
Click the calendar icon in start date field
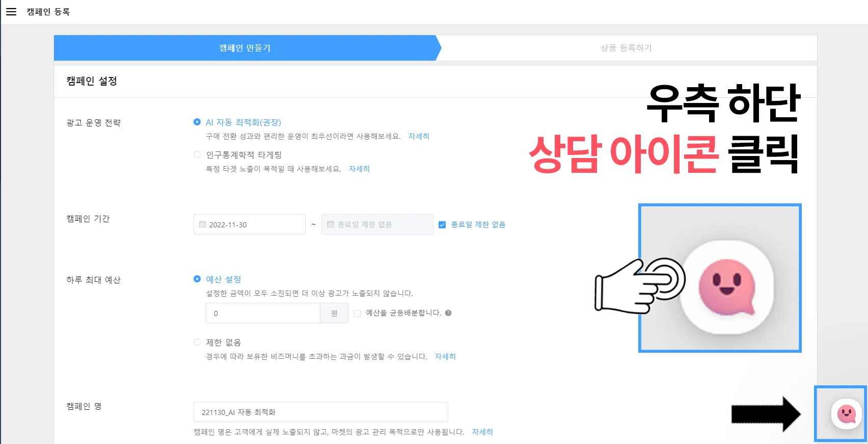click(202, 224)
